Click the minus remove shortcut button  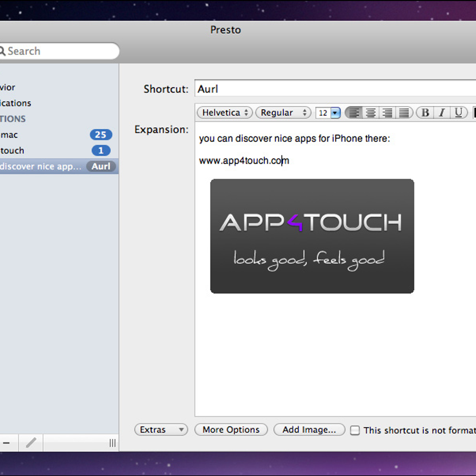coord(7,443)
